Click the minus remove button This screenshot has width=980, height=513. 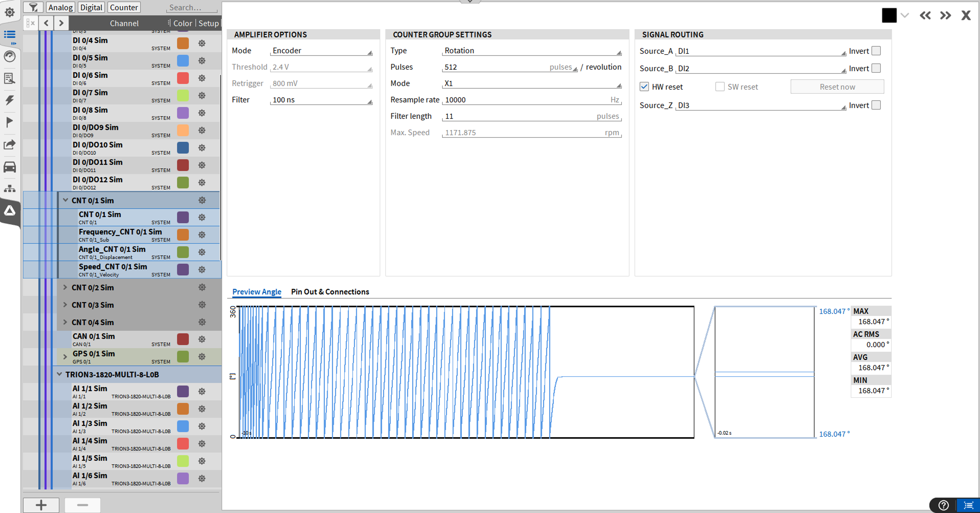coord(83,505)
